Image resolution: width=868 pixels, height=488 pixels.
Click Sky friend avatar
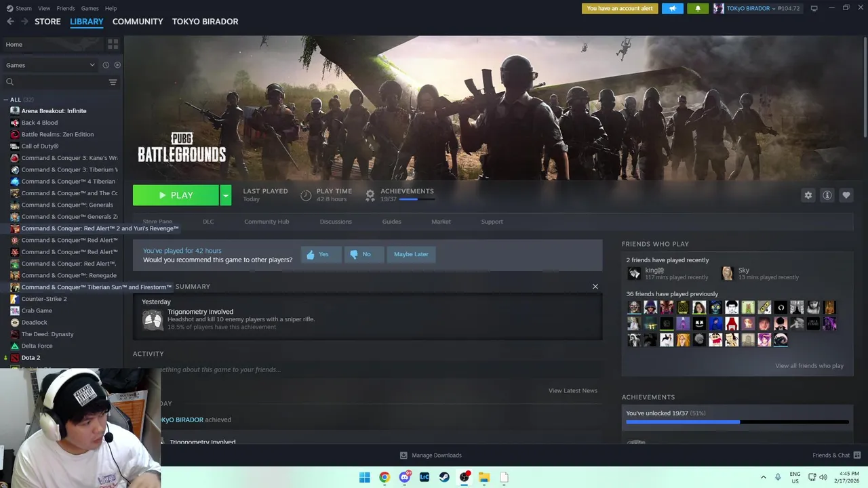[728, 273]
